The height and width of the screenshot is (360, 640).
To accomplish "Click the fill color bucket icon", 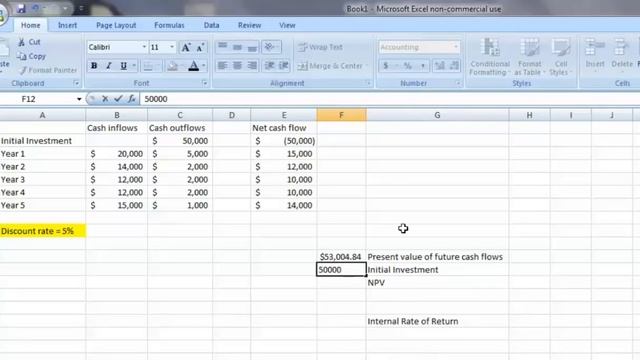I will 172,66.
